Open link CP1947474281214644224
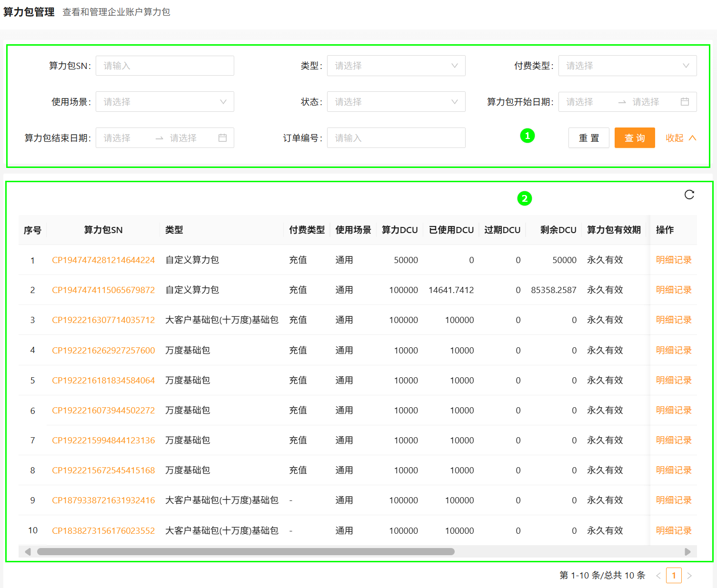Viewport: 717px width, 588px height. tap(103, 260)
